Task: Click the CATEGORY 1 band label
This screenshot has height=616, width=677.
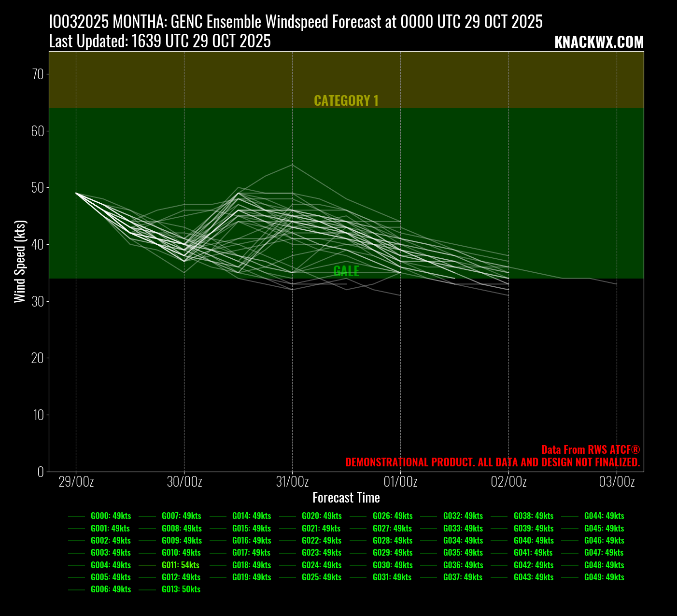Action: click(x=346, y=100)
